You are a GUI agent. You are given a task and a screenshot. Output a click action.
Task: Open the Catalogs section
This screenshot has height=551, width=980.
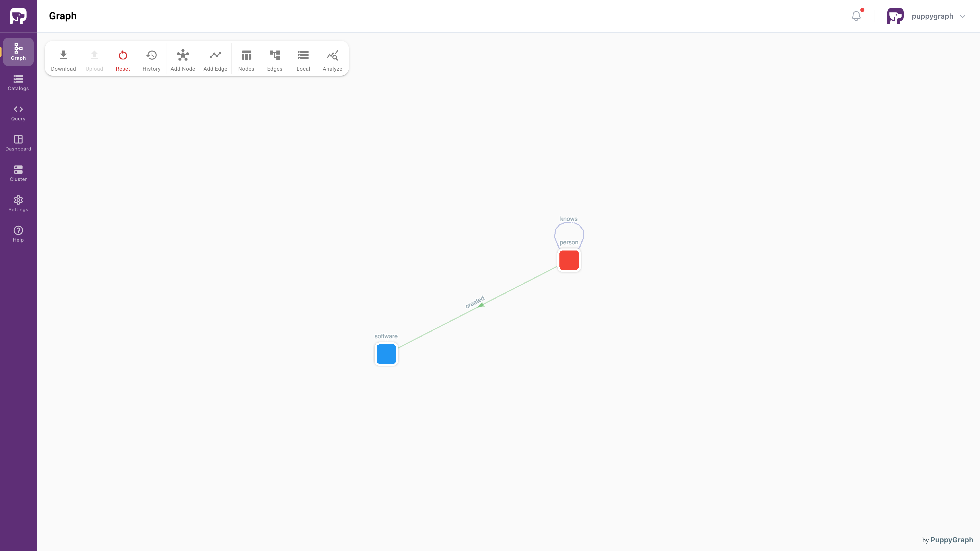pyautogui.click(x=18, y=82)
